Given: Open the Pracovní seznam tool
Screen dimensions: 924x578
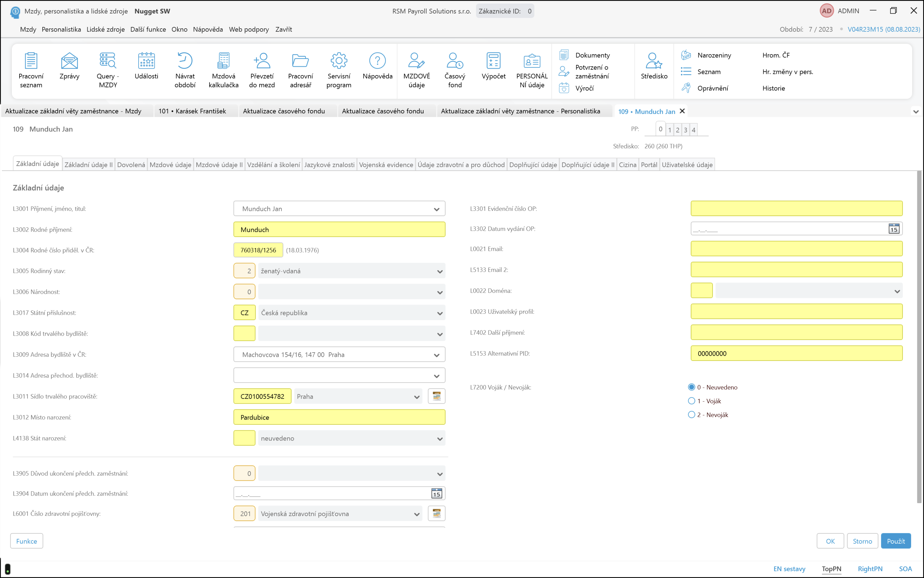Looking at the screenshot, I should pyautogui.click(x=31, y=70).
